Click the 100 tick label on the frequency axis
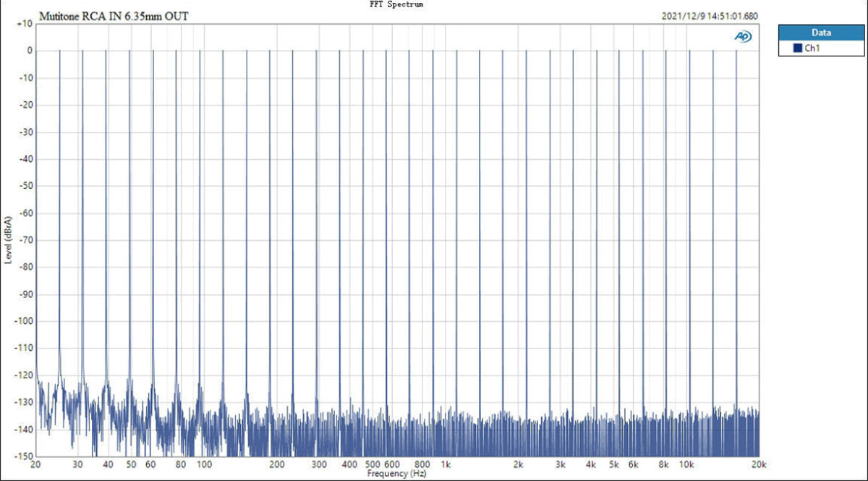This screenshot has height=481, width=868. pos(205,465)
